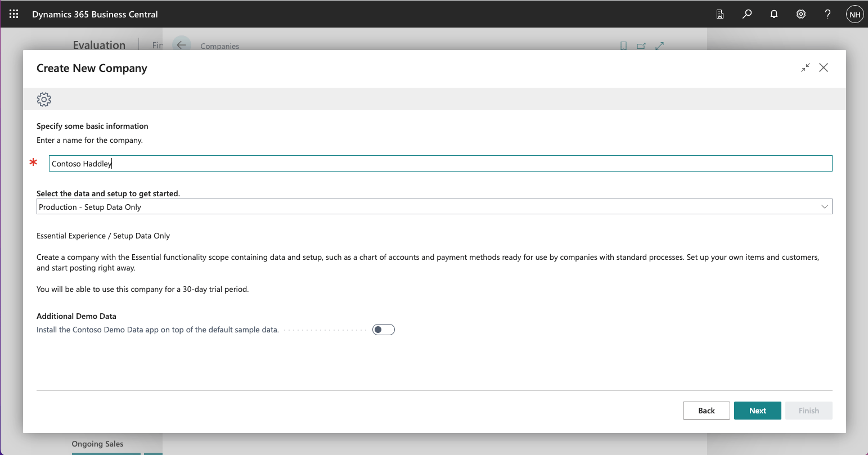Viewport: 868px width, 455px height.
Task: Open the notifications bell
Action: (x=774, y=14)
